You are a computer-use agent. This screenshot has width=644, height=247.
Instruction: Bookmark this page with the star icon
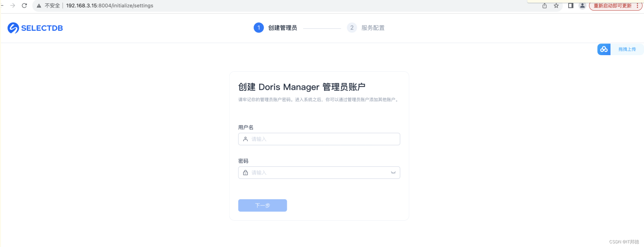click(556, 6)
